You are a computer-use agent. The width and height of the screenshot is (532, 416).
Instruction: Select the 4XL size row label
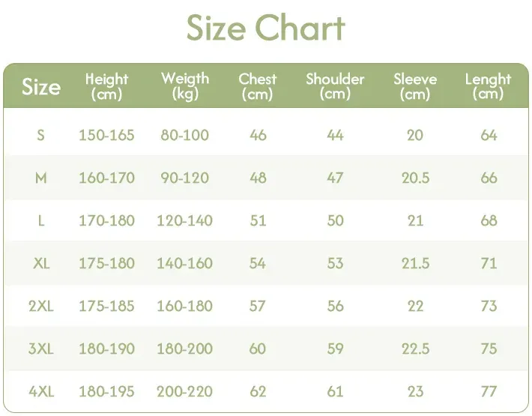pyautogui.click(x=40, y=391)
